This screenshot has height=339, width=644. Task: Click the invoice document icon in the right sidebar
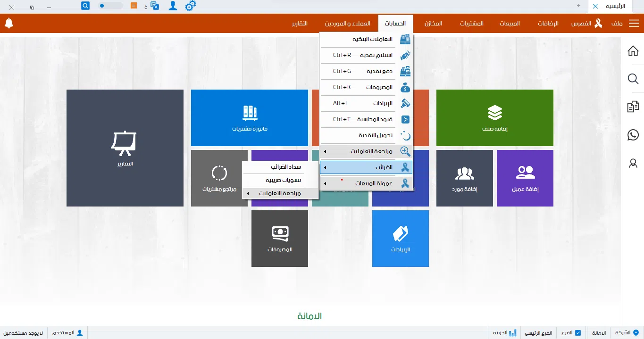point(633,107)
